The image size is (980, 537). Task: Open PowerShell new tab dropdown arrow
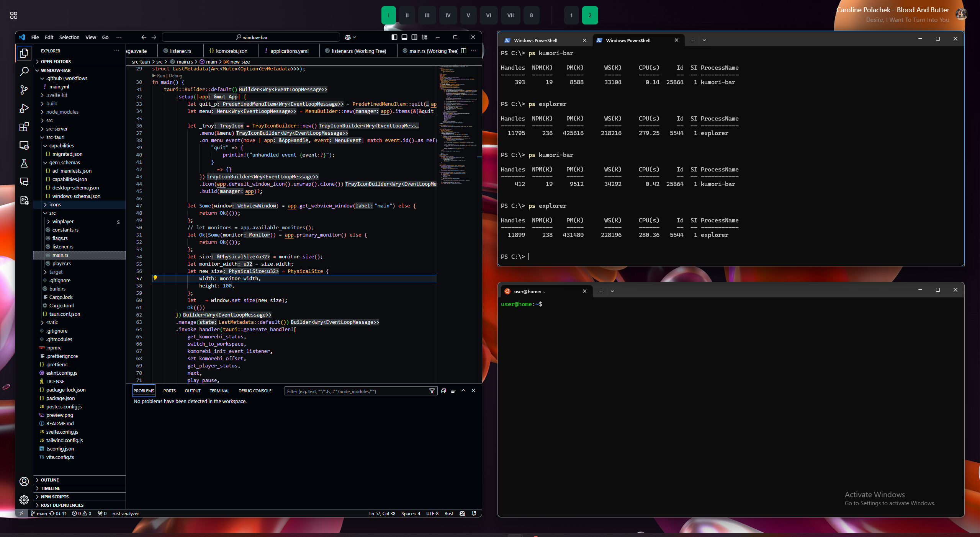[704, 40]
